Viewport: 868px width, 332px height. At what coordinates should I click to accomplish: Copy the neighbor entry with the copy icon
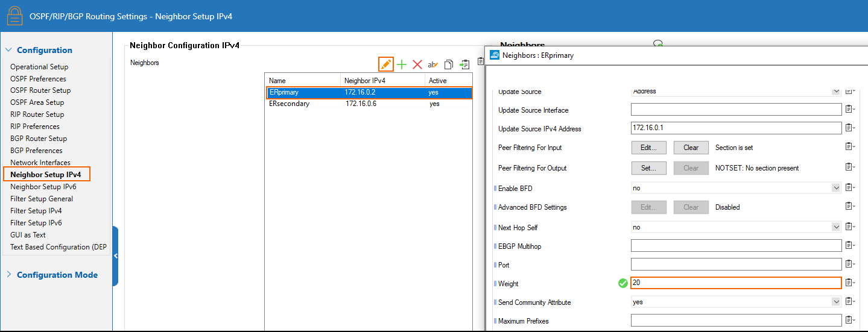pyautogui.click(x=449, y=64)
